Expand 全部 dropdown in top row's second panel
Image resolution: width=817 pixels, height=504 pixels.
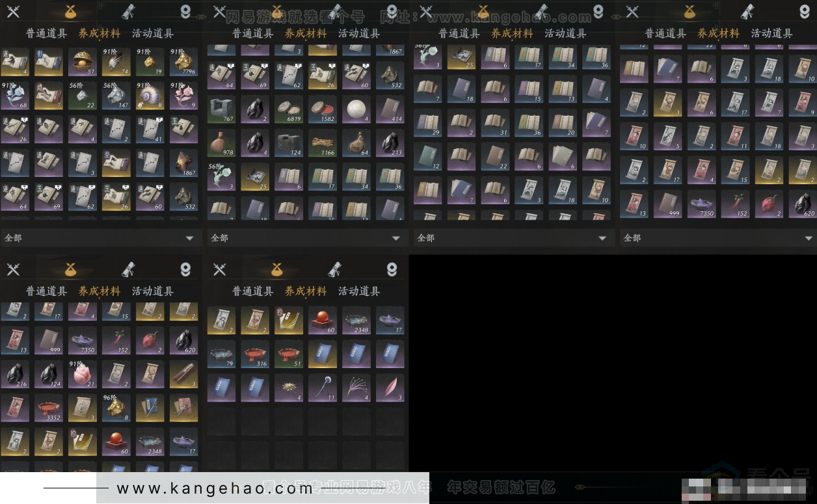306,238
